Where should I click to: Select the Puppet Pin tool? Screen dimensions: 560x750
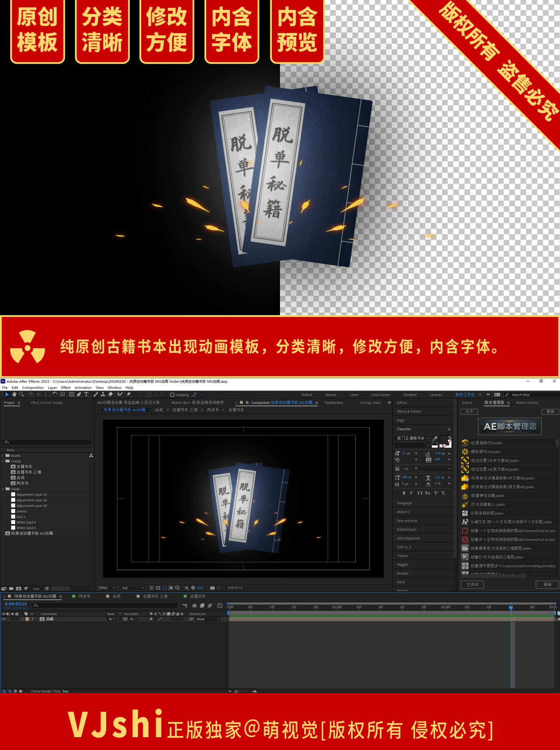129,394
